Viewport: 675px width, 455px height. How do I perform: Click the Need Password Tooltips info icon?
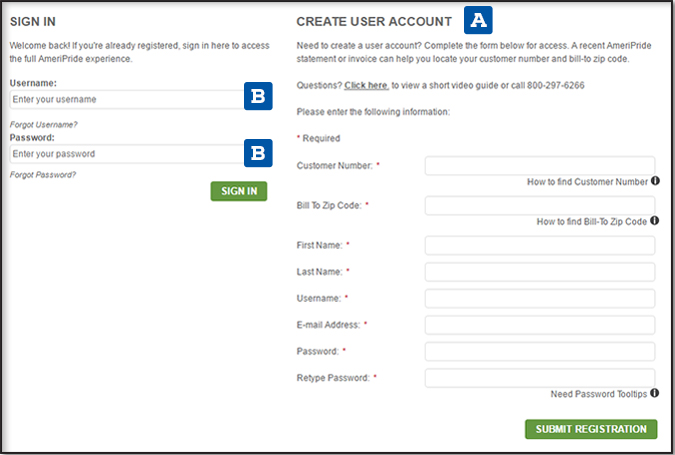click(655, 394)
